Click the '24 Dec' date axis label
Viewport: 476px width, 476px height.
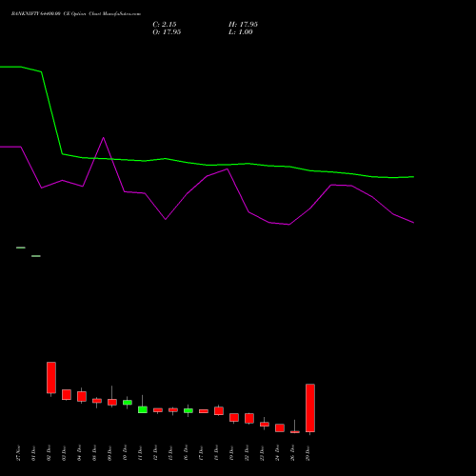(x=277, y=453)
